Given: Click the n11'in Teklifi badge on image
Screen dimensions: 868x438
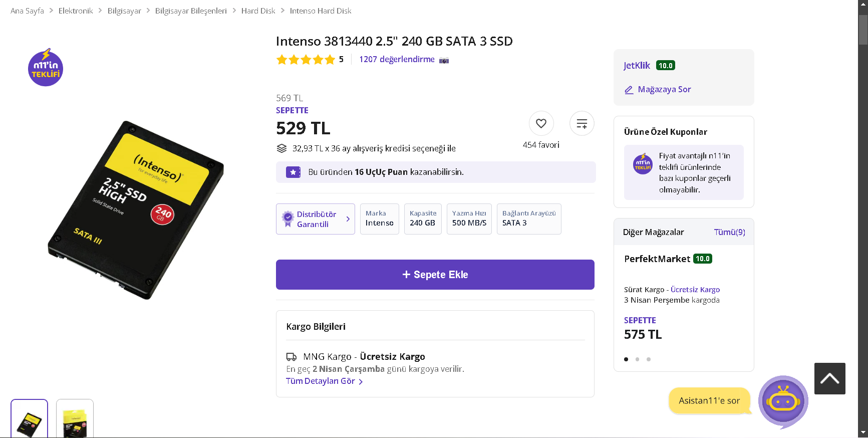Looking at the screenshot, I should coord(46,68).
